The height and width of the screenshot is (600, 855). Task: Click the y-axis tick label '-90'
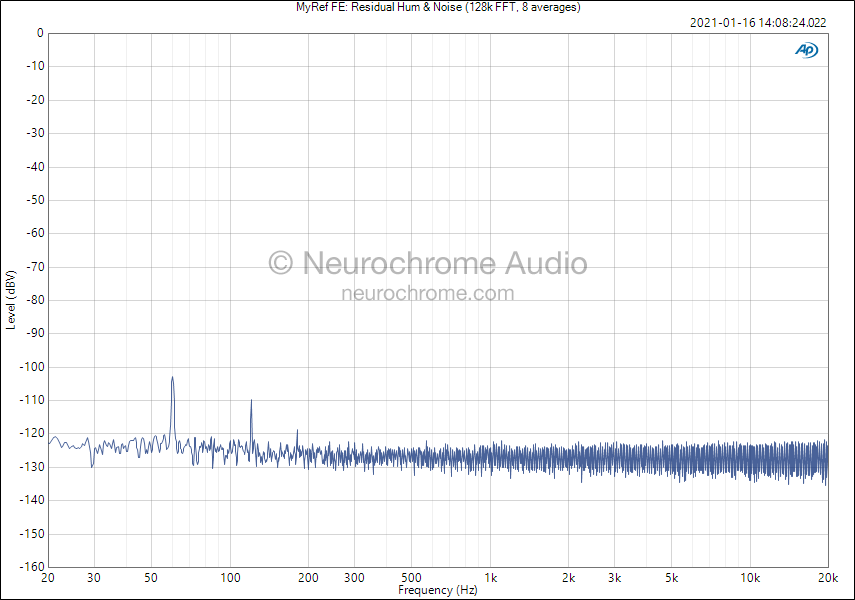tap(35, 333)
